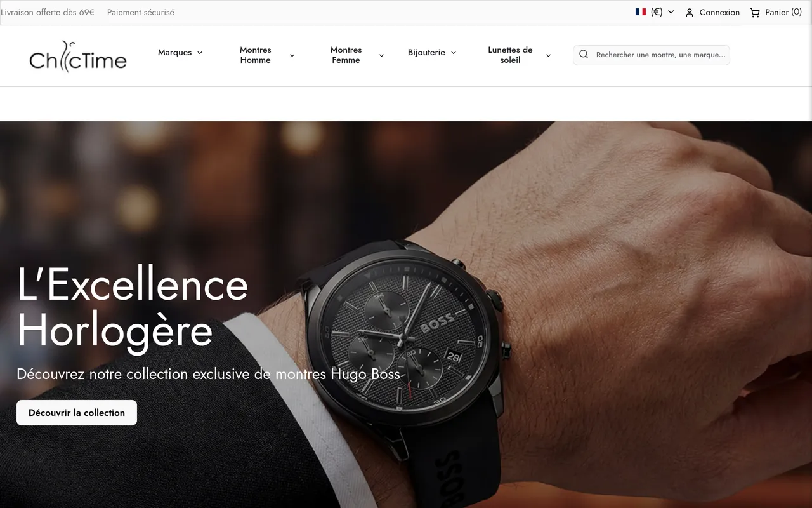
Task: Expand the Montres Femme chevron
Action: (x=381, y=55)
